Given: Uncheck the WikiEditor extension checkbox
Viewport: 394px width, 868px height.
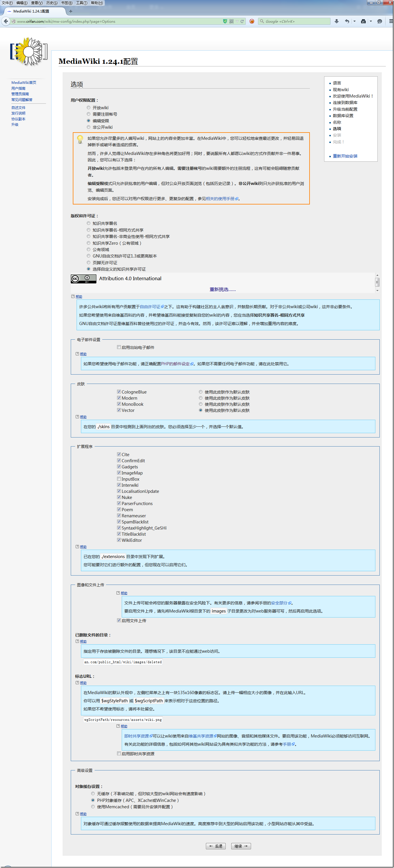Looking at the screenshot, I should pyautogui.click(x=119, y=540).
